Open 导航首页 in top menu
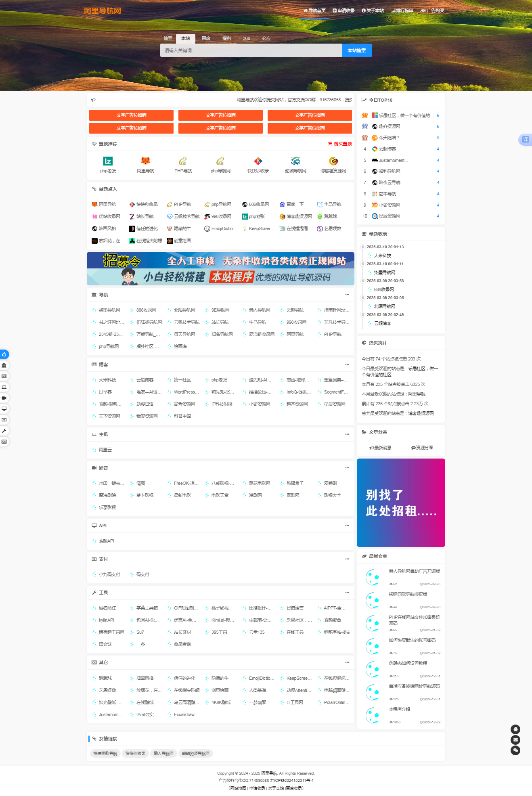The height and width of the screenshot is (796, 532). pos(314,10)
